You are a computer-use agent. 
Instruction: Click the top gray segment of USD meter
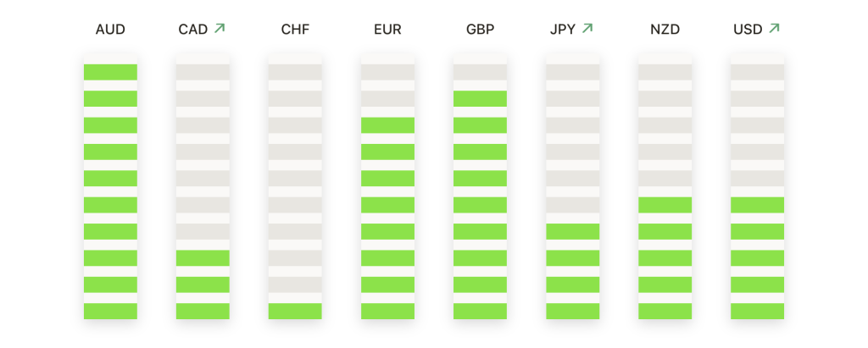(757, 72)
